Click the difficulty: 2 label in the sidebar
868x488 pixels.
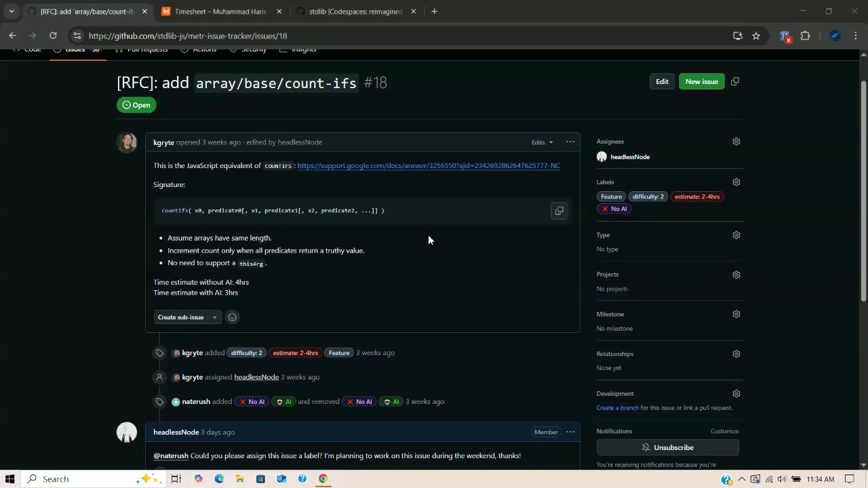(648, 197)
